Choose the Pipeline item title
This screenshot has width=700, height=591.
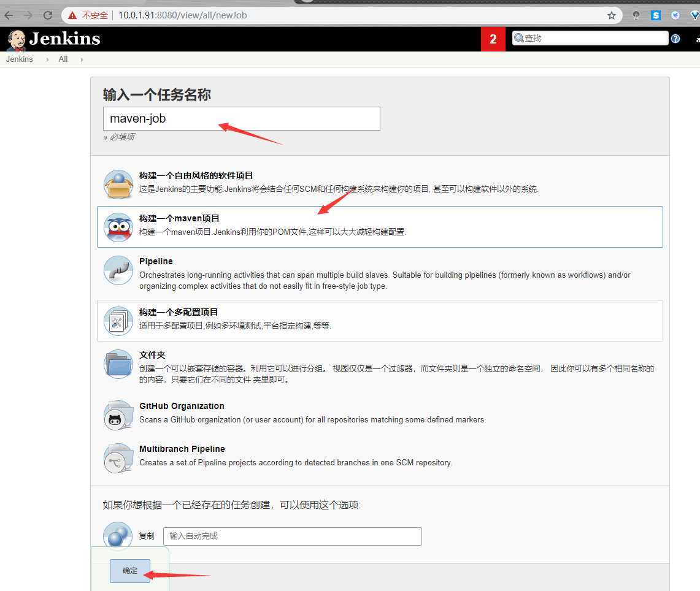point(156,261)
